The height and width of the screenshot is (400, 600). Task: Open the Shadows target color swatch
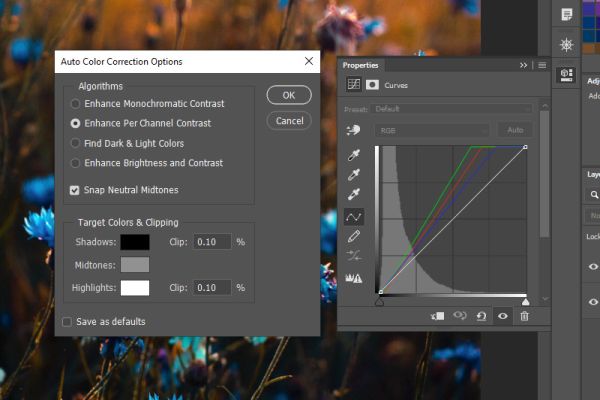135,242
